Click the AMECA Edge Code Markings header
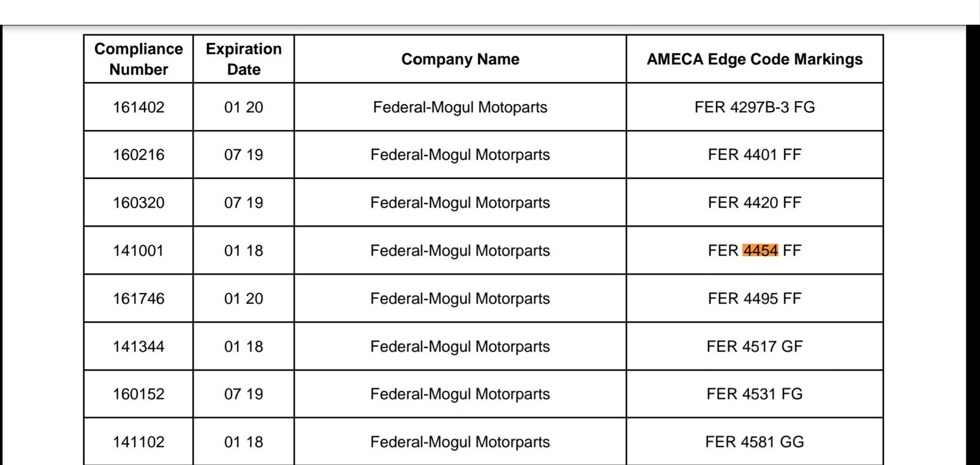 (x=755, y=59)
